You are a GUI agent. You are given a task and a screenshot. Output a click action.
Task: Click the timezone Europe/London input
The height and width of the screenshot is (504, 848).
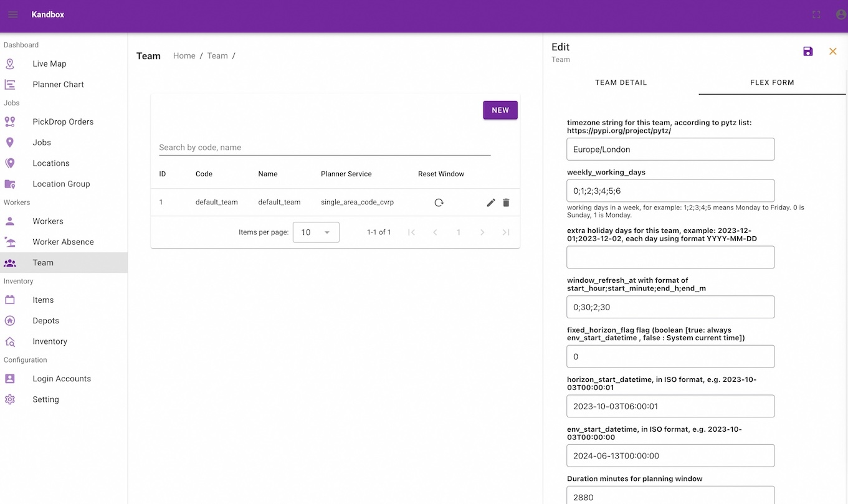click(x=670, y=150)
